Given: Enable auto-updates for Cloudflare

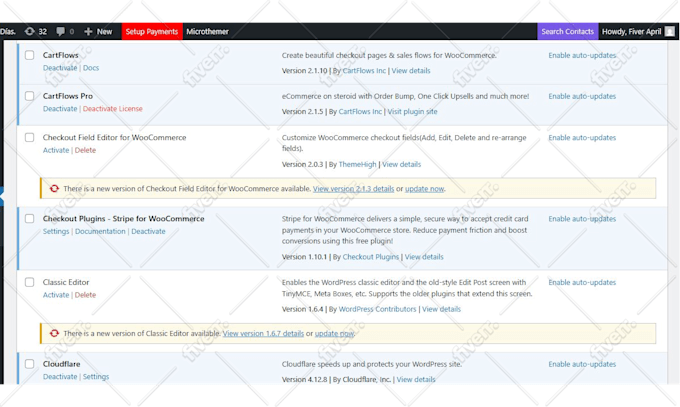Looking at the screenshot, I should pyautogui.click(x=582, y=364).
